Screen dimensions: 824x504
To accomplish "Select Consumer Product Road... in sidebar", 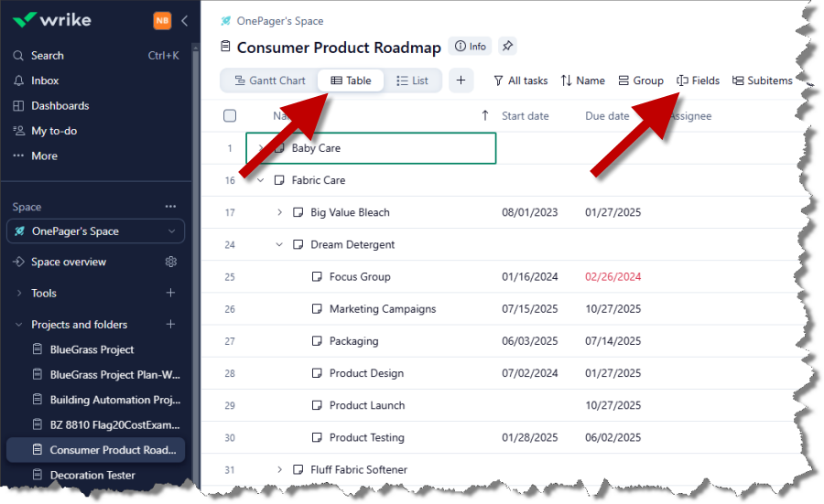I will point(95,450).
